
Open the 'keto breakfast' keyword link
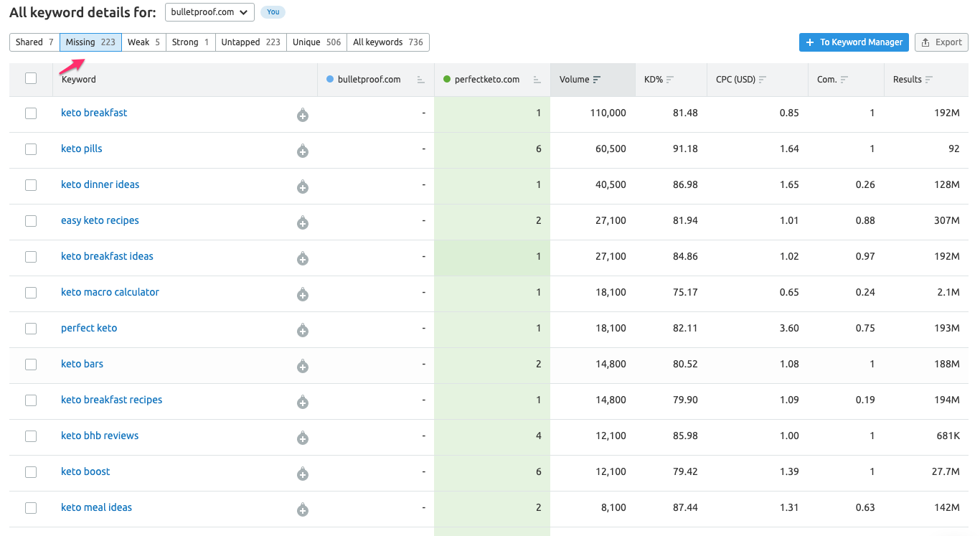(x=94, y=113)
